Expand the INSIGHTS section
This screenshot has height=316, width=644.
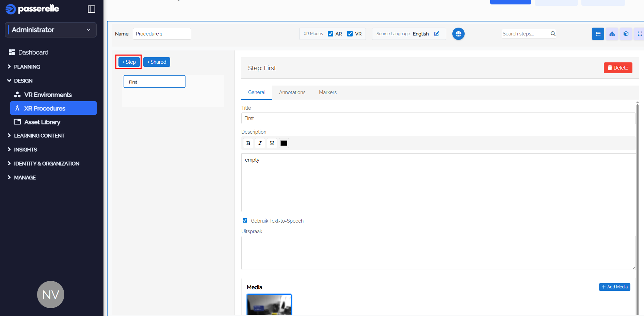26,150
